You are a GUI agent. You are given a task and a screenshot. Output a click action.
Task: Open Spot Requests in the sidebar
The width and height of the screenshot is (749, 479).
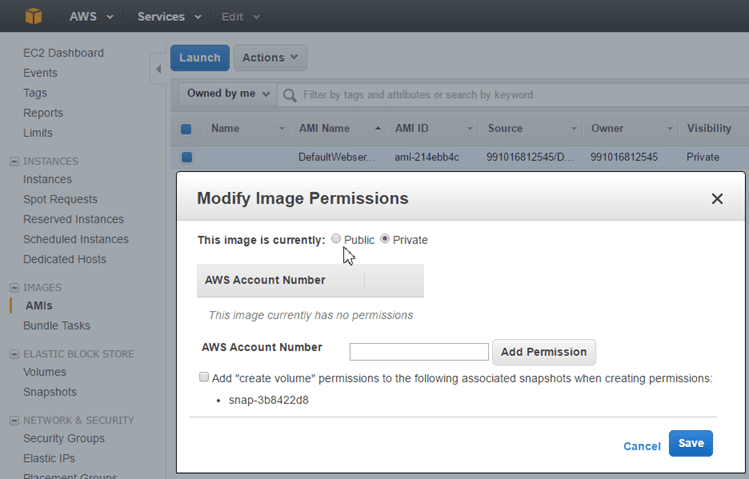pyautogui.click(x=60, y=199)
